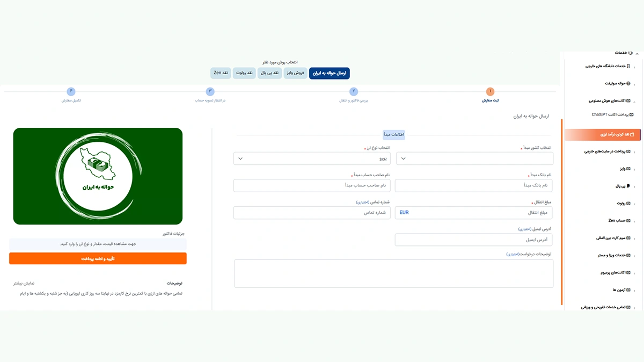This screenshot has width=644, height=362.
Task: Click the icon next to رولوت
Action: coord(628,204)
